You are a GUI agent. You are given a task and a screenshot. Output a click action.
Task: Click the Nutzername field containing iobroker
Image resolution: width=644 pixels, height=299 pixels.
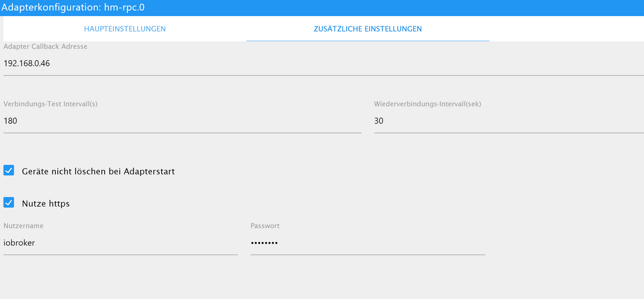coord(121,243)
